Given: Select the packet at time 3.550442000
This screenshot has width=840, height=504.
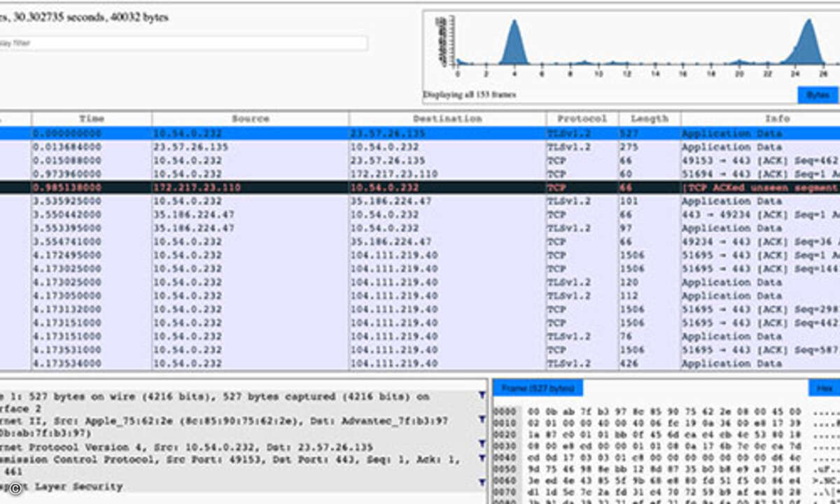Looking at the screenshot, I should point(420,214).
